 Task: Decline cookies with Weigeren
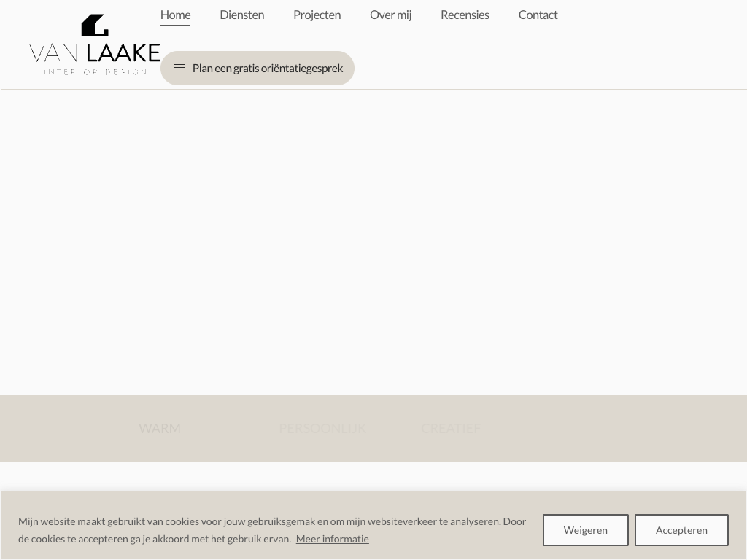coord(585,530)
